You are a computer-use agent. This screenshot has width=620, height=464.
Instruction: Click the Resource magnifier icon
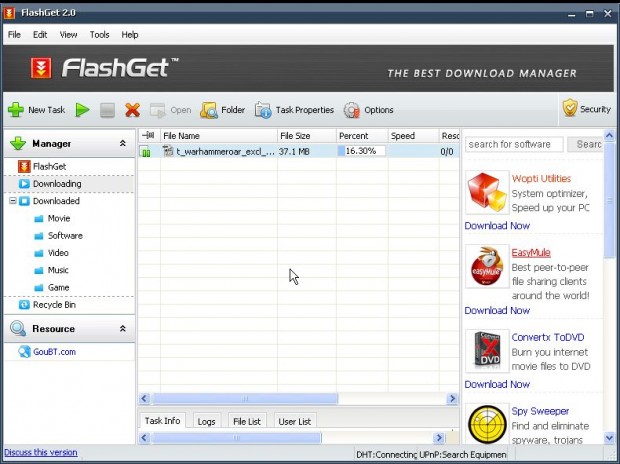[x=18, y=328]
